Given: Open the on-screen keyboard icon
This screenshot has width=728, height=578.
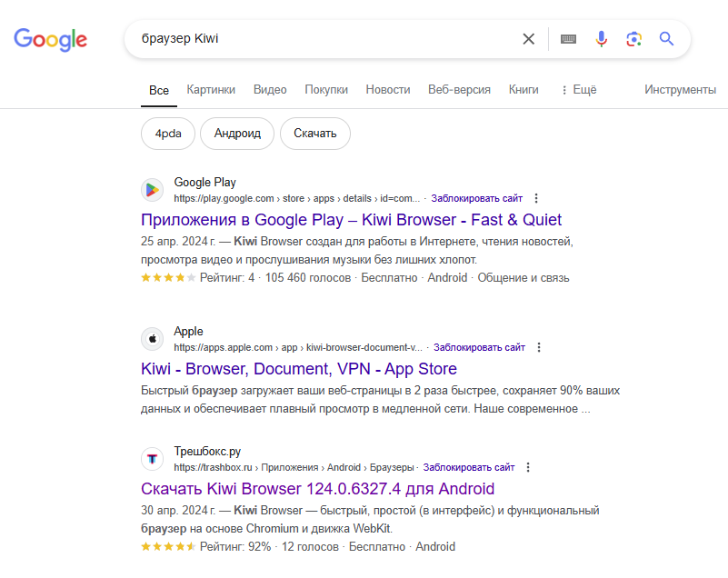Looking at the screenshot, I should coord(568,39).
